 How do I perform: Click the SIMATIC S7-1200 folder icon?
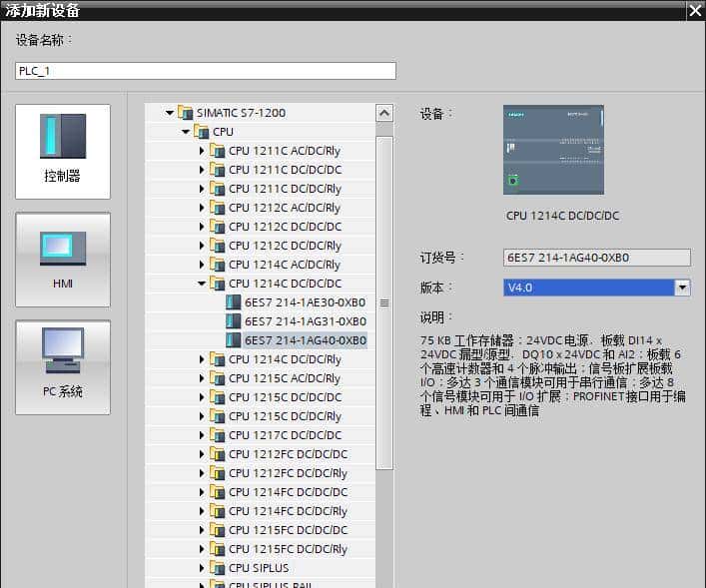(x=185, y=112)
